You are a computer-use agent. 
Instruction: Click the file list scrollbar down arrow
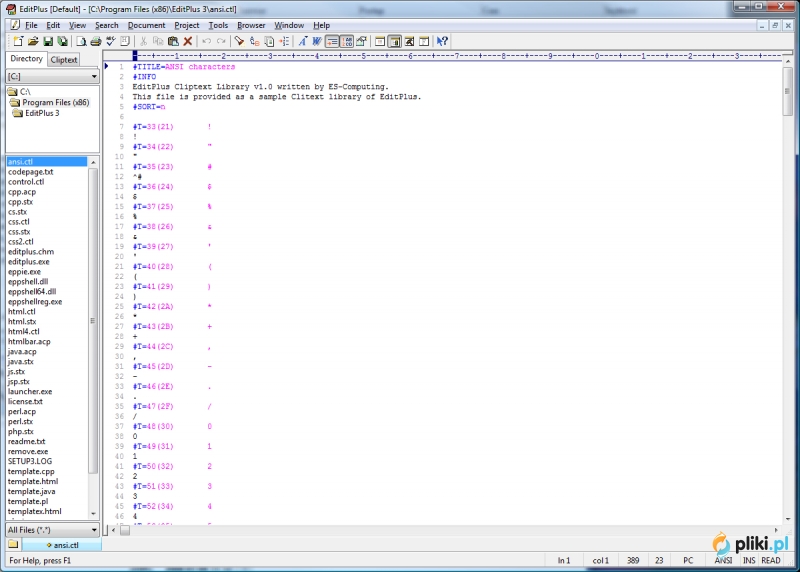[x=93, y=514]
